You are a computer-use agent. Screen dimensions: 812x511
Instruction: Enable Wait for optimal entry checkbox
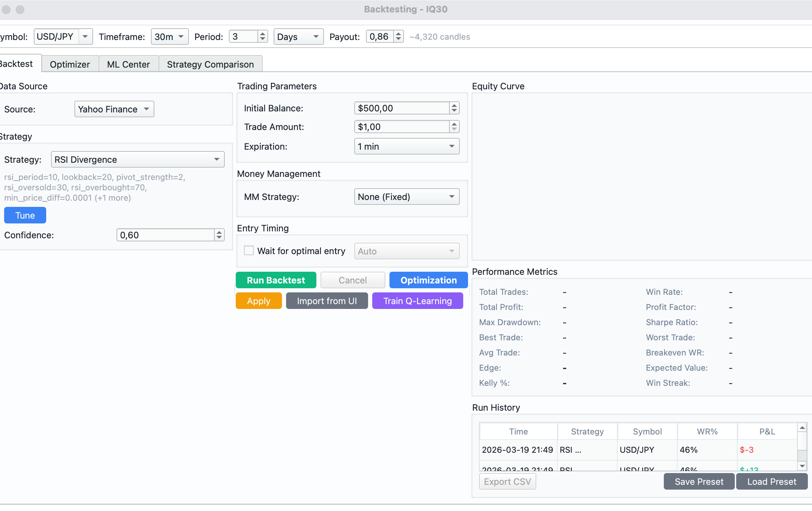pos(248,251)
